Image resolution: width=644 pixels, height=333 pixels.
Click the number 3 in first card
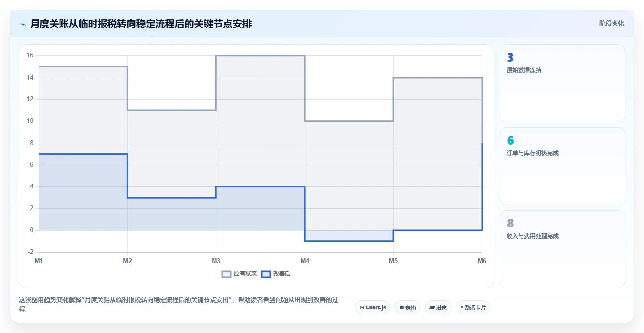(510, 58)
